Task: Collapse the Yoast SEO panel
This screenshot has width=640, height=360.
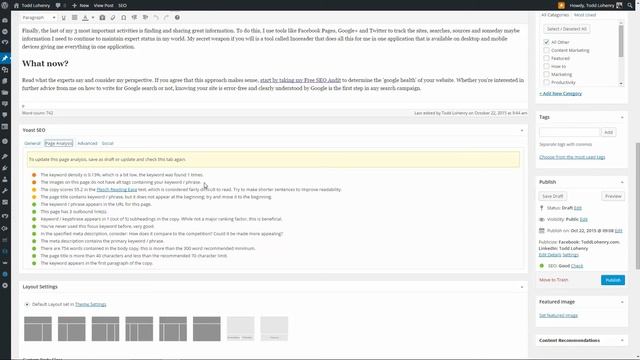Action: [522, 130]
